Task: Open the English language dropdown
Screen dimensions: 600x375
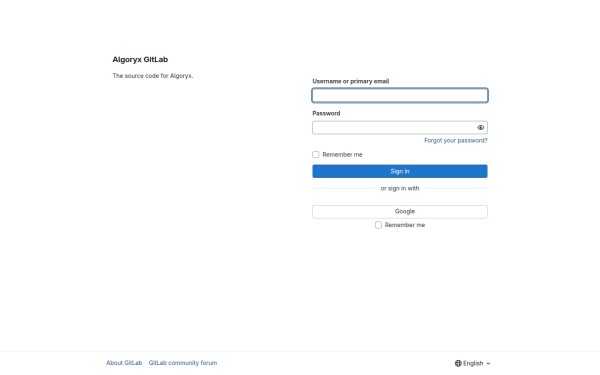Action: (x=473, y=363)
